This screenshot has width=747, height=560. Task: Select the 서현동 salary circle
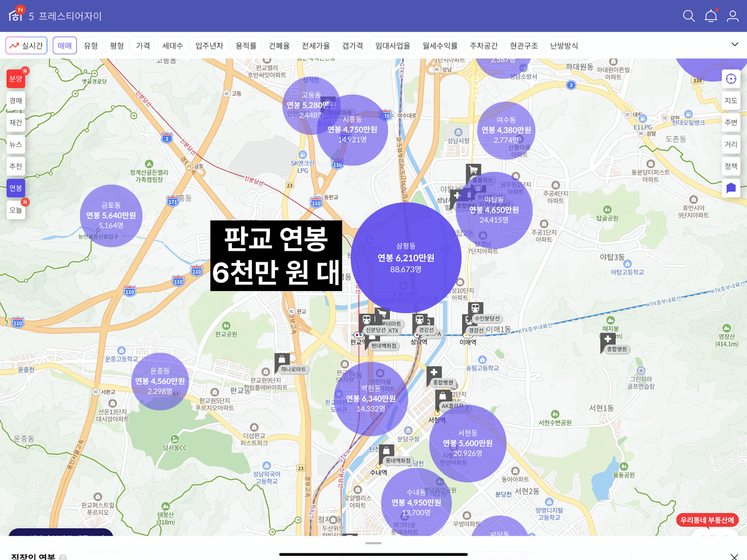[x=468, y=443]
